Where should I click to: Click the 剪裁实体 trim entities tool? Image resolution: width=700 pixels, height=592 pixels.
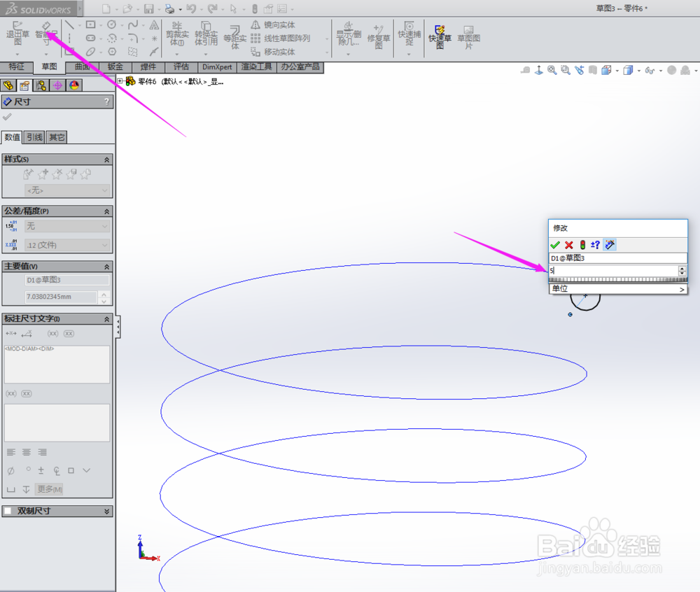point(177,34)
